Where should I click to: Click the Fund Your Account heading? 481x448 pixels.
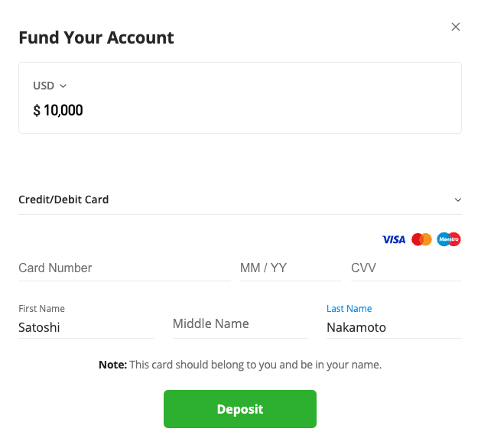pyautogui.click(x=96, y=37)
